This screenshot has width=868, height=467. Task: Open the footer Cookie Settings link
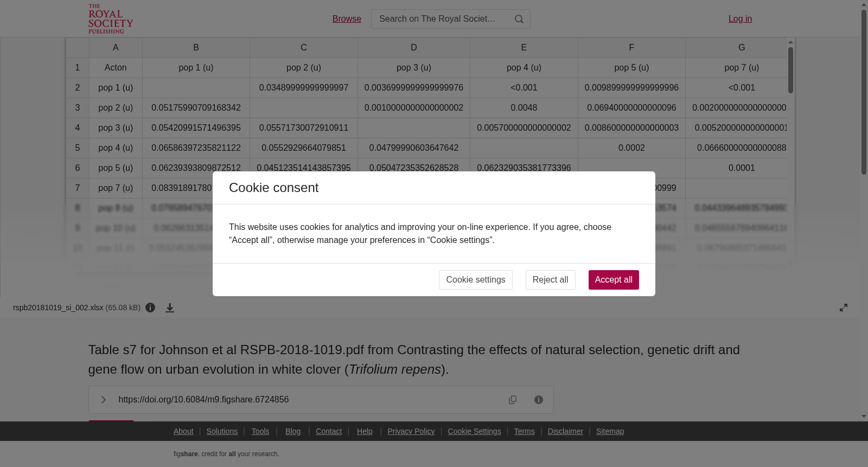pyautogui.click(x=474, y=431)
